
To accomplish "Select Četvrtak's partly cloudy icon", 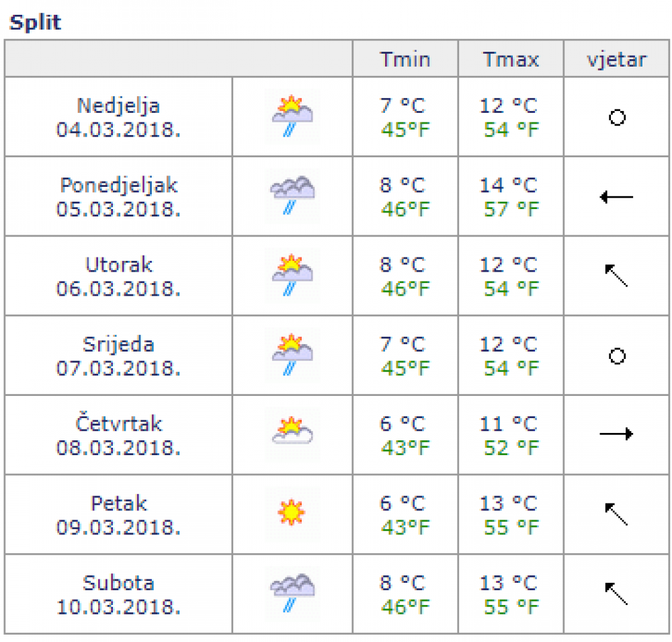I will point(292,434).
